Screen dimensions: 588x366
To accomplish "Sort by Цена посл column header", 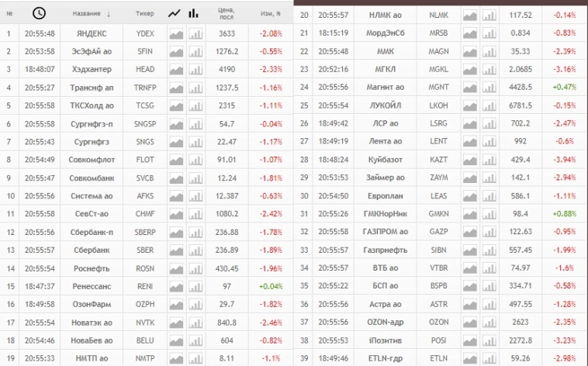I will 227,13.
